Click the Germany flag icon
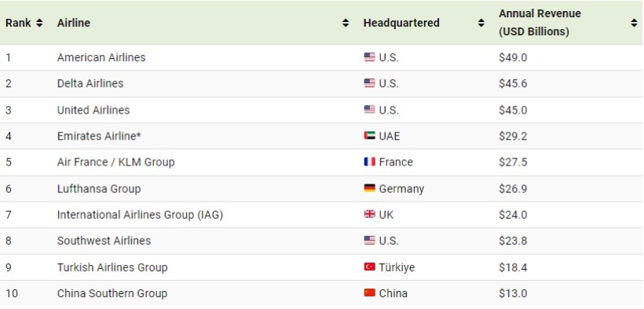This screenshot has height=309, width=644. click(370, 188)
